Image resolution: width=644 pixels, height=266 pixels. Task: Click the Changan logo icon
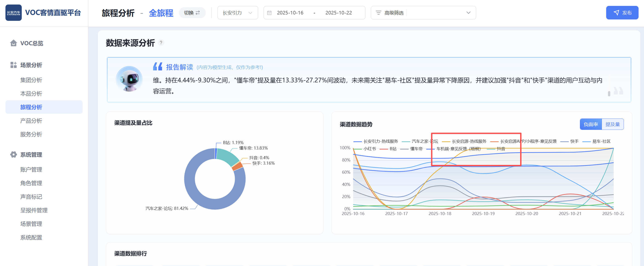(x=14, y=13)
